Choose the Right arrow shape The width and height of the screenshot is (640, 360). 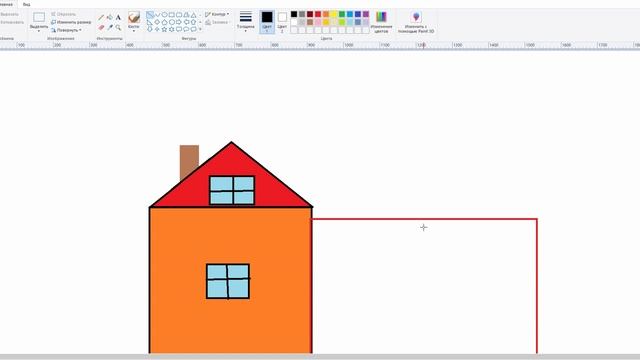pos(179,22)
